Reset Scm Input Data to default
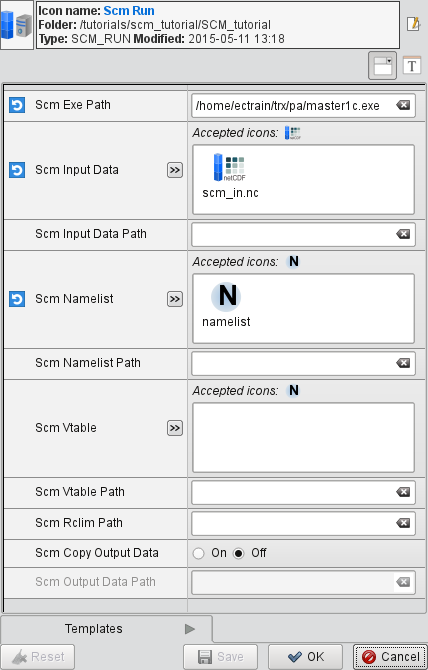The image size is (428, 670). 17,170
